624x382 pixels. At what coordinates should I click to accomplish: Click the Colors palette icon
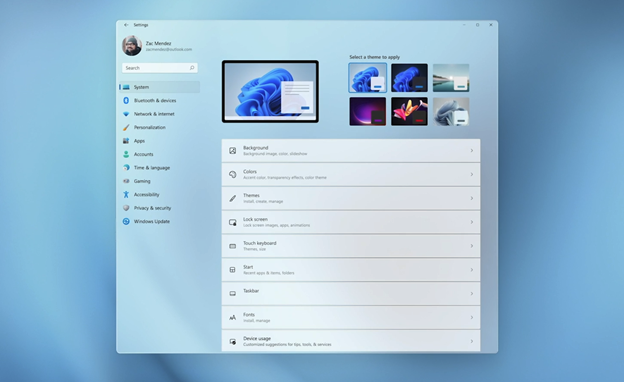pos(233,175)
